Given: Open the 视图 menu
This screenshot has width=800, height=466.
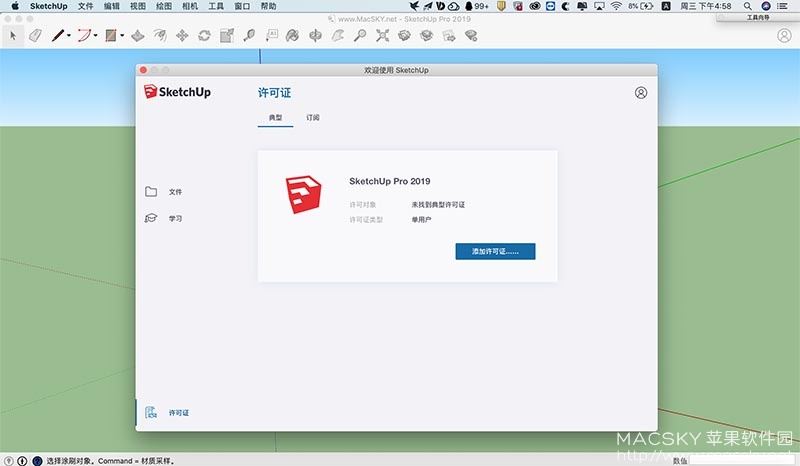Looking at the screenshot, I should (138, 6).
